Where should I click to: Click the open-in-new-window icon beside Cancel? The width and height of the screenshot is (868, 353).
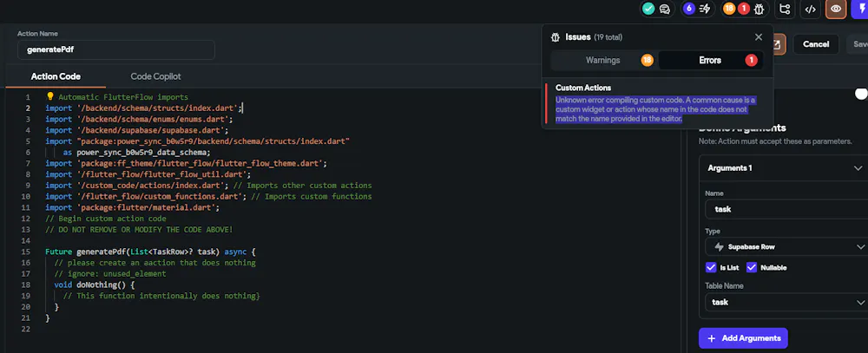(777, 44)
